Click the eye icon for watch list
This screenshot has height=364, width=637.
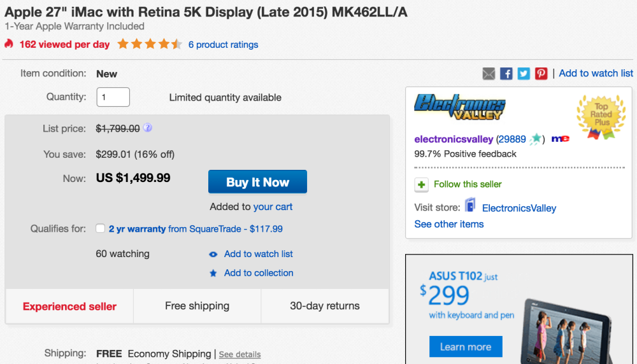[213, 254]
